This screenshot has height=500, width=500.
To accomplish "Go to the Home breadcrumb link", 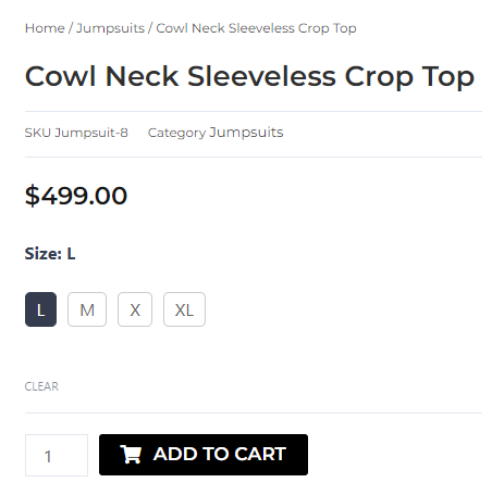I will 45,28.
